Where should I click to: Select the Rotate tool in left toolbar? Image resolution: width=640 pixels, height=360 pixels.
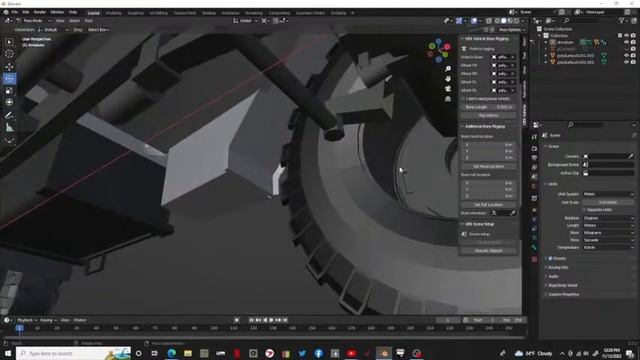pos(9,78)
